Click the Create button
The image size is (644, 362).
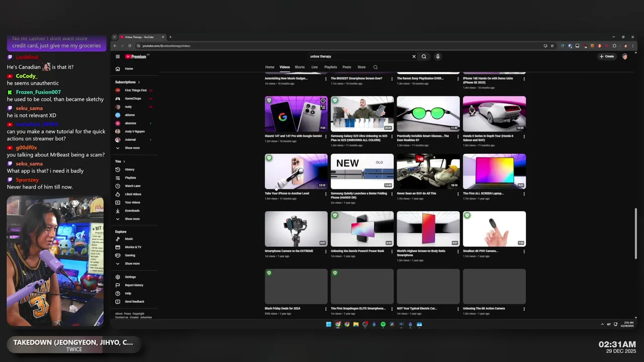(607, 57)
